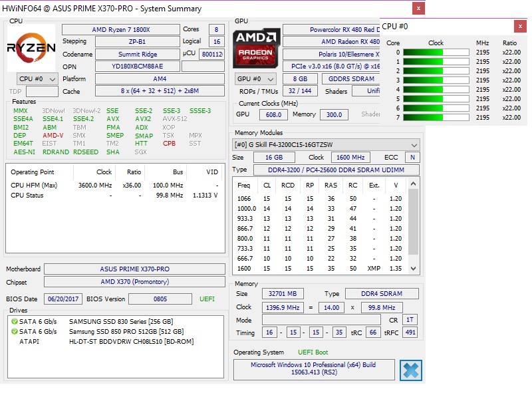Click the cache 8 x (64 + 32 + 512) field
Viewport: 532px width, 399px height.
coord(160,91)
